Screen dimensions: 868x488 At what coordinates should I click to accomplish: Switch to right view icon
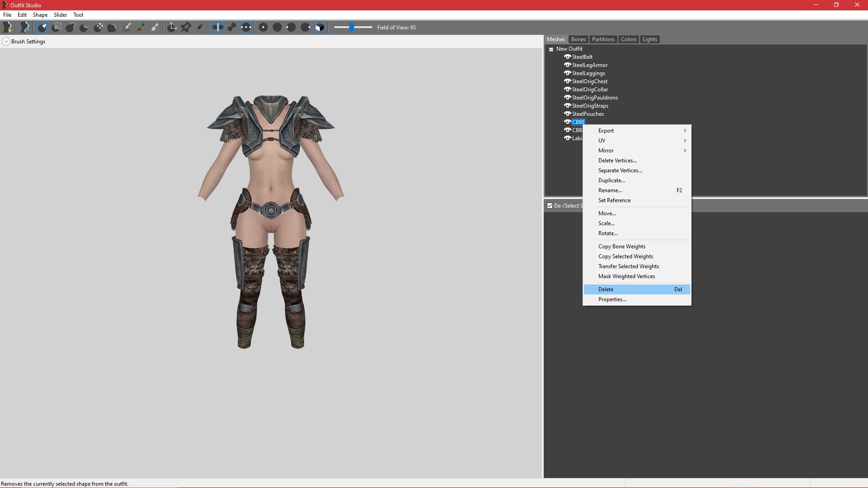(305, 27)
